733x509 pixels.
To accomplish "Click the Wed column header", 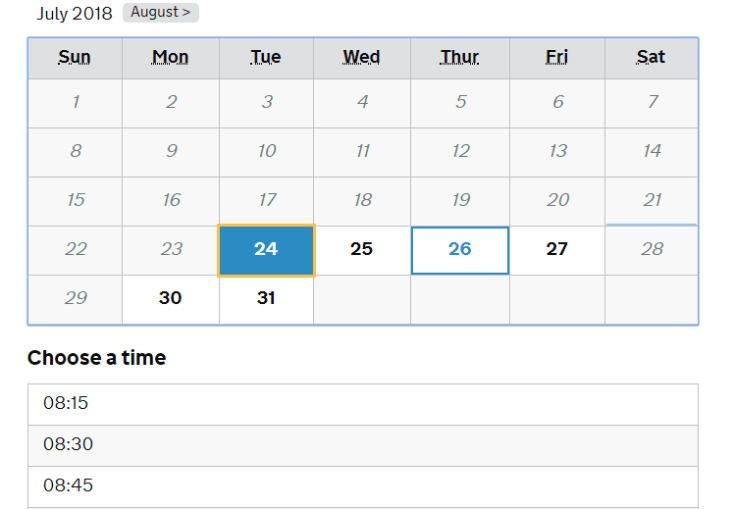I will pos(362,57).
